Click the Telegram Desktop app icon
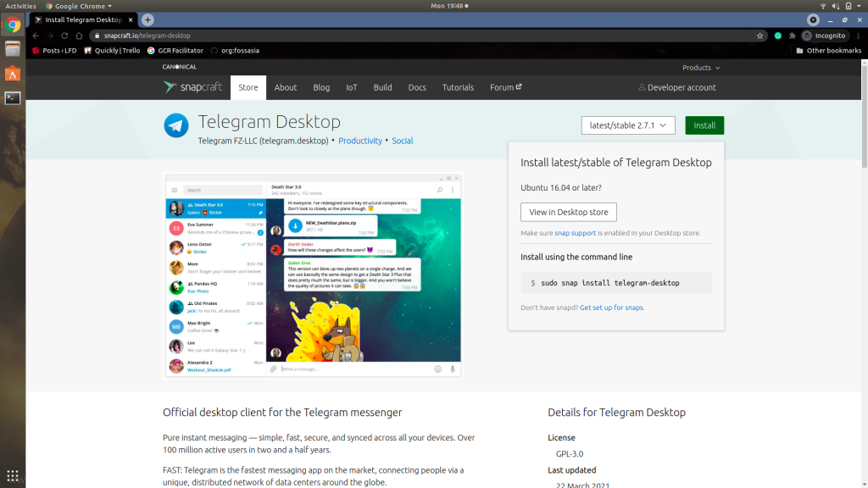 (x=176, y=125)
